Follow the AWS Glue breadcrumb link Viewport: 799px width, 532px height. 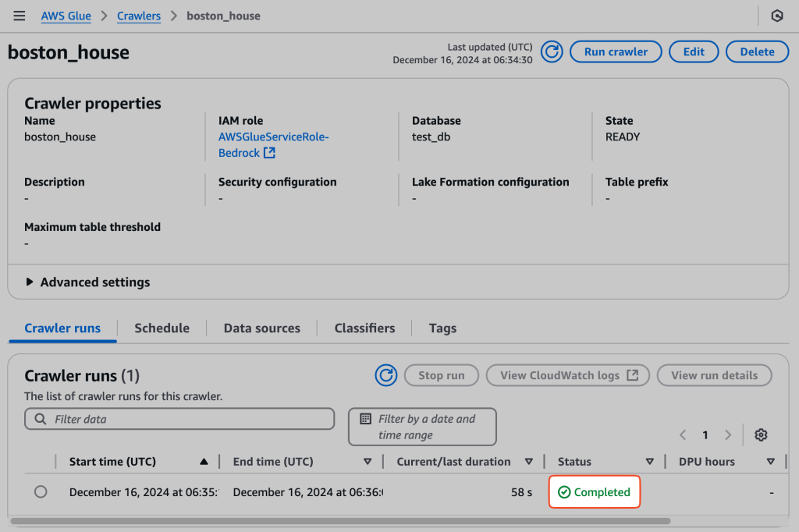66,16
